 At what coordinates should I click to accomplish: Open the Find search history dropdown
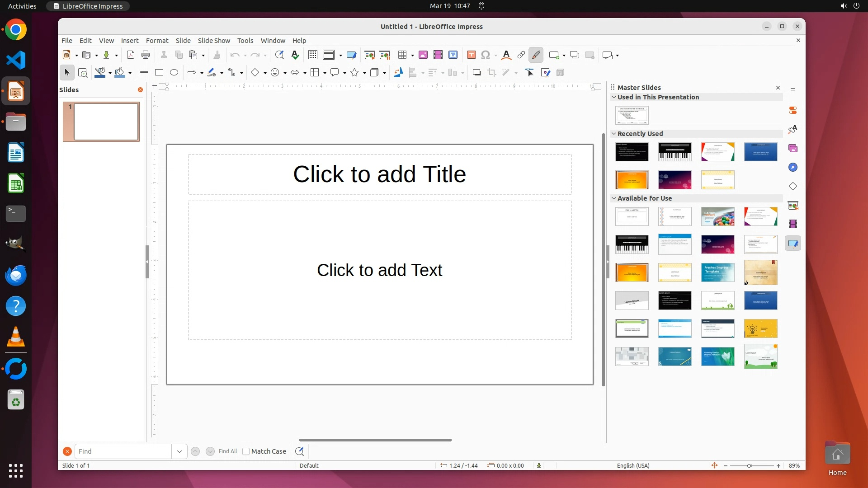click(179, 451)
